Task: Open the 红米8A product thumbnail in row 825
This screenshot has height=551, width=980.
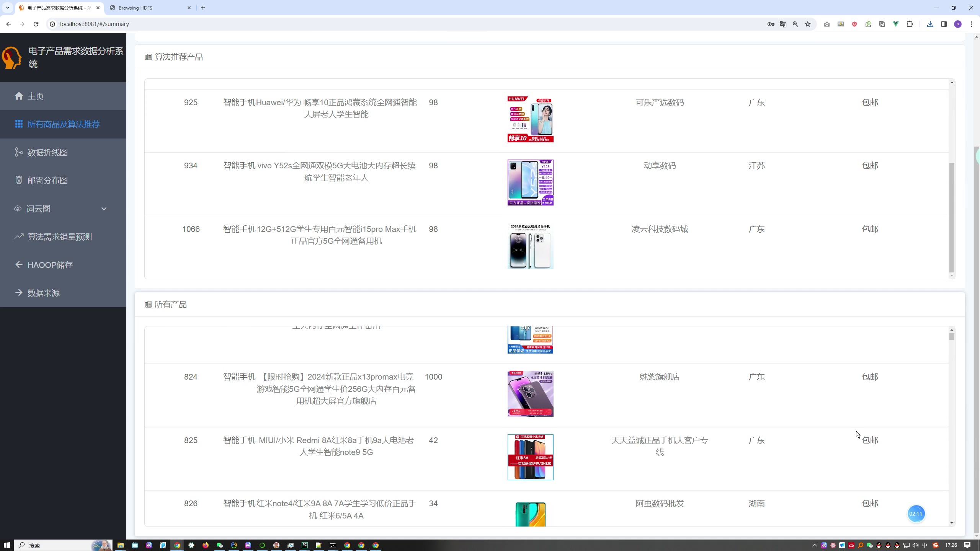Action: point(530,457)
